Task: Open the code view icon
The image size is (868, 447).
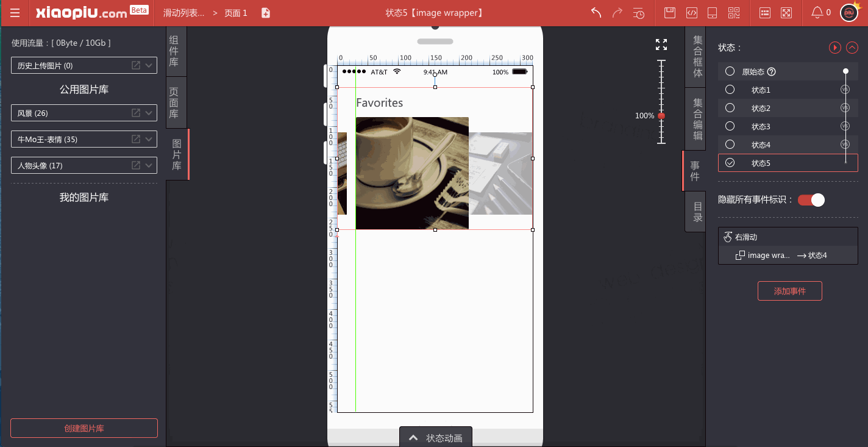Action: click(691, 13)
